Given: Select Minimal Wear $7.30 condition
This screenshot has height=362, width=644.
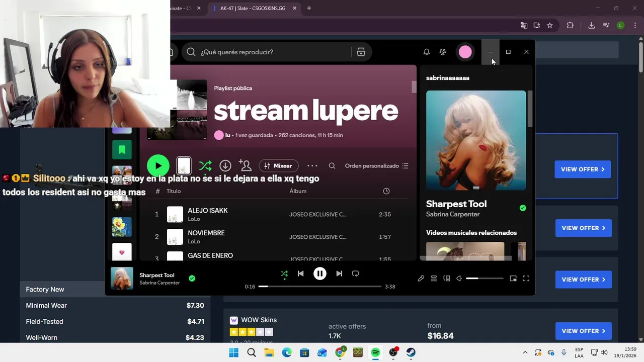Looking at the screenshot, I should (x=115, y=305).
